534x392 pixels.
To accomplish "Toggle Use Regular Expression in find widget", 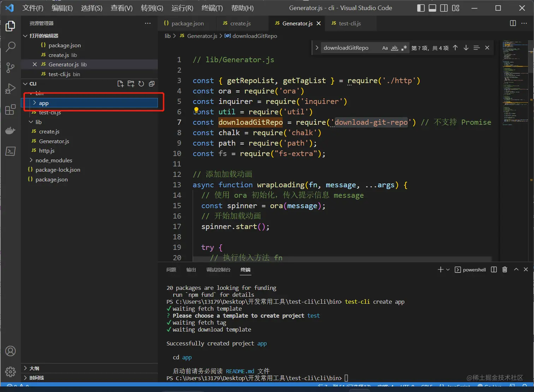I will (404, 48).
